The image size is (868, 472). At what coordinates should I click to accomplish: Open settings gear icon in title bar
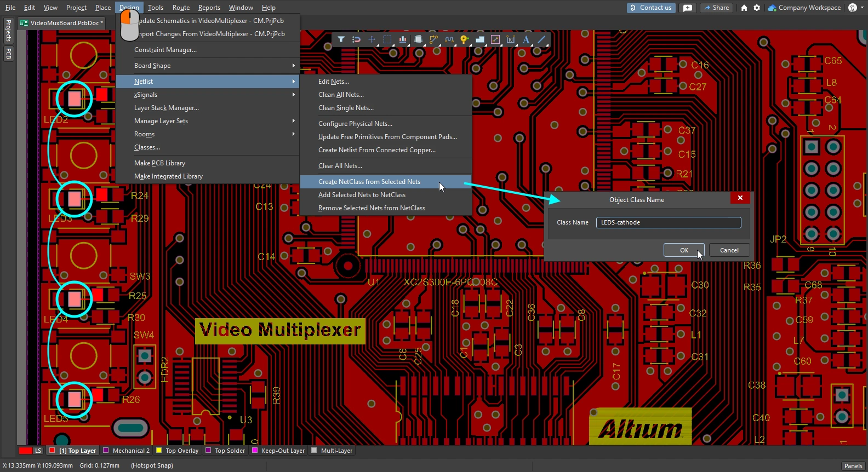pyautogui.click(x=757, y=8)
